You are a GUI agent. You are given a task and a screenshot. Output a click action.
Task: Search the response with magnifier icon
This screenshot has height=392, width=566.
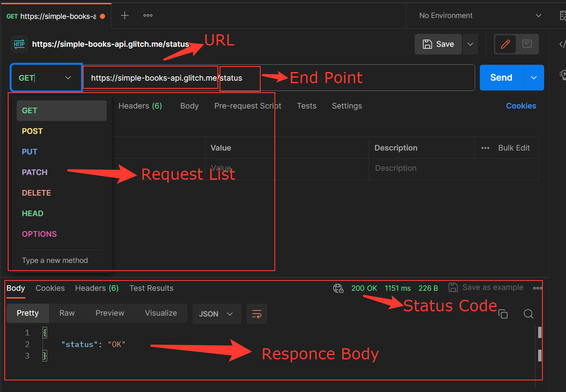click(529, 314)
